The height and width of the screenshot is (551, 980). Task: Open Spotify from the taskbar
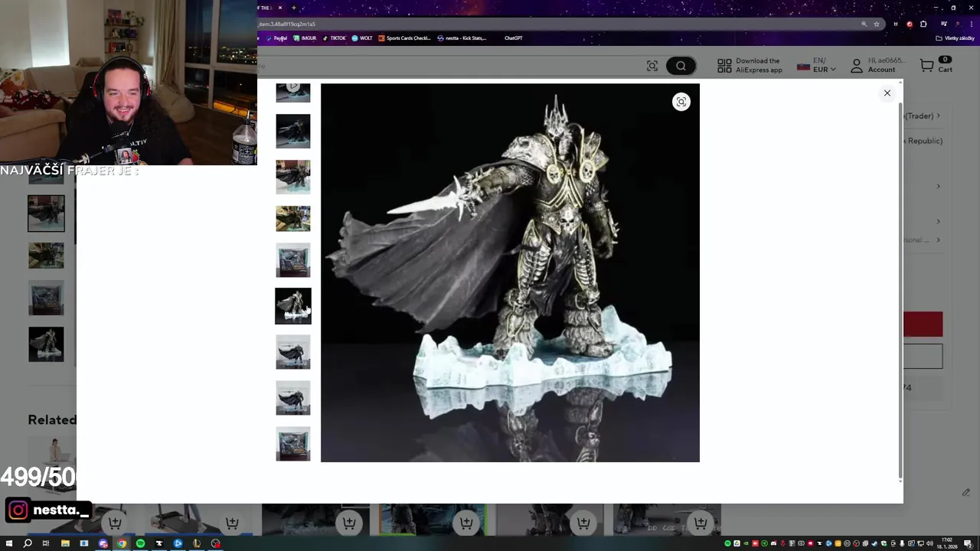pos(140,543)
